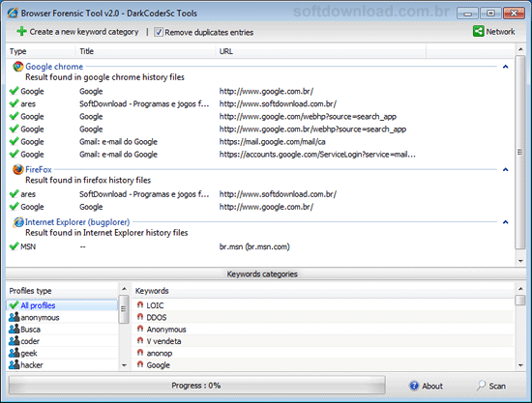Click the down arrow of the profiles list scrollbar
The height and width of the screenshot is (403, 532).
pos(124,365)
